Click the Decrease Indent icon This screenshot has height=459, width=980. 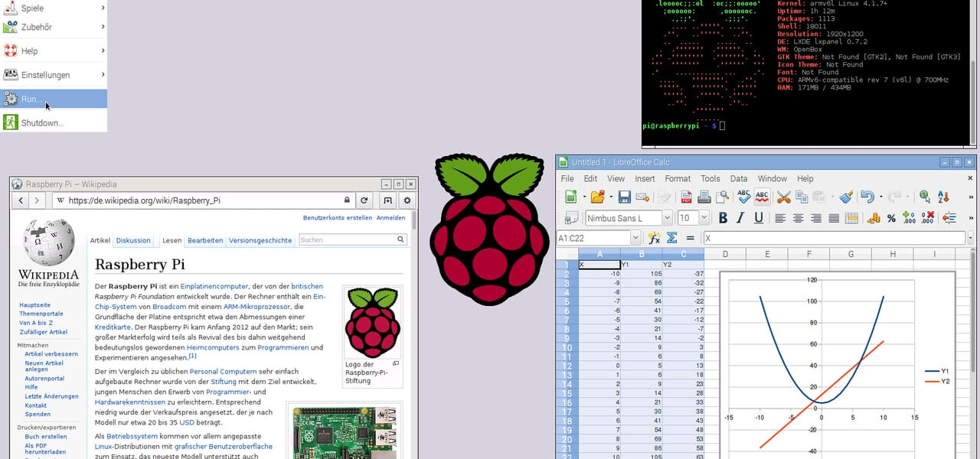[x=949, y=218]
